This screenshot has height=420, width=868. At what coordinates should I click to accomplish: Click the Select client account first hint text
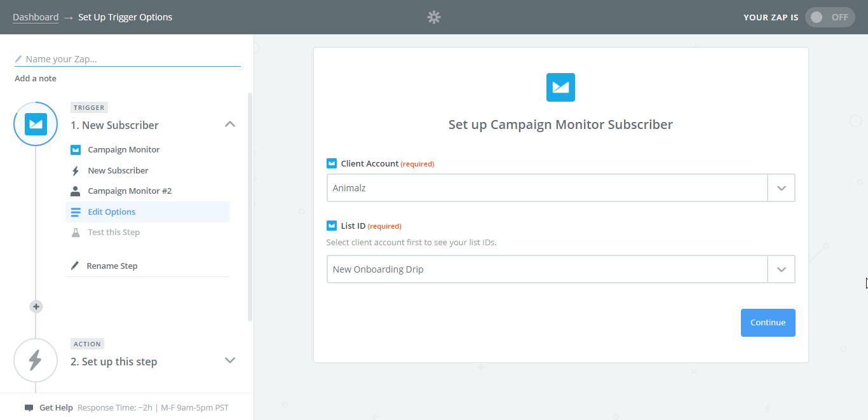411,243
